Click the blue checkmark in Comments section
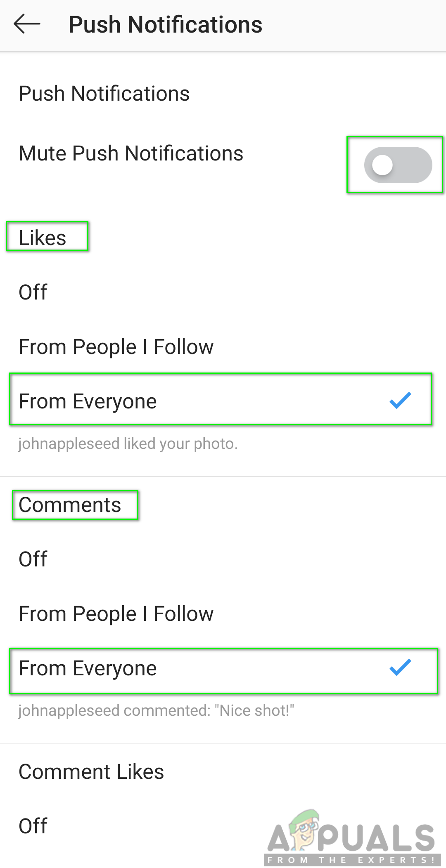The height and width of the screenshot is (868, 446). pos(400,667)
